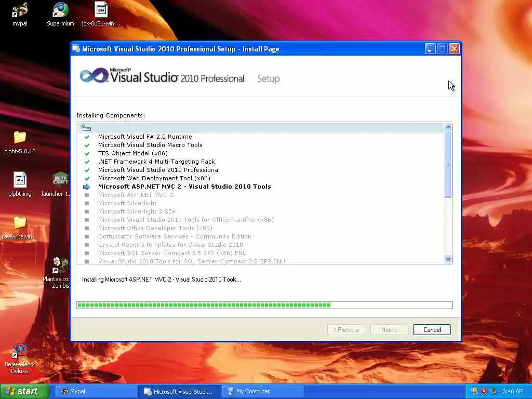Switch to Microsoft Visual Studio taskbar button
Image resolution: width=532 pixels, height=399 pixels.
179,392
